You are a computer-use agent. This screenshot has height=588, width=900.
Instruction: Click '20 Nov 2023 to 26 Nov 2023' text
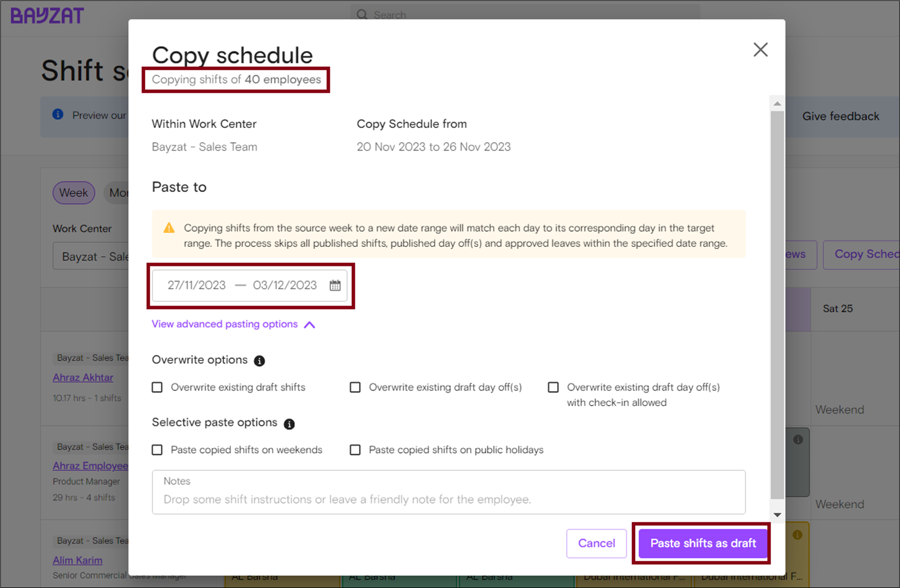pyautogui.click(x=433, y=147)
